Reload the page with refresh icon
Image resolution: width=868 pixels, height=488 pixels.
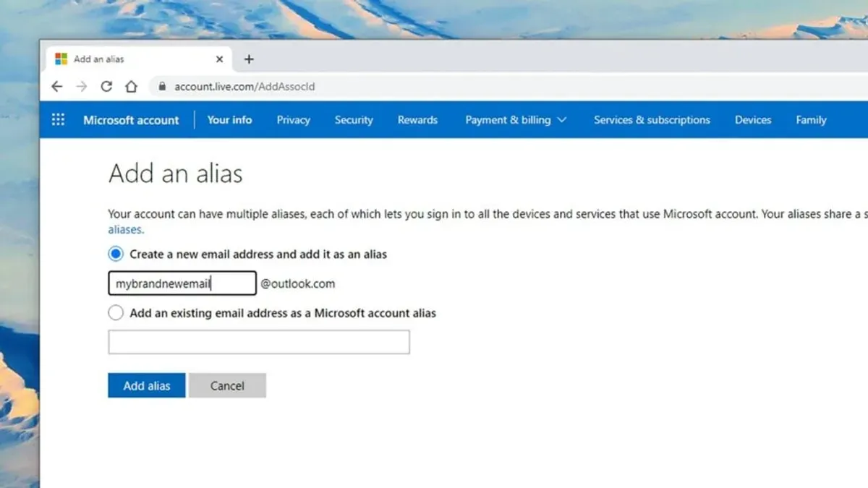(x=106, y=87)
